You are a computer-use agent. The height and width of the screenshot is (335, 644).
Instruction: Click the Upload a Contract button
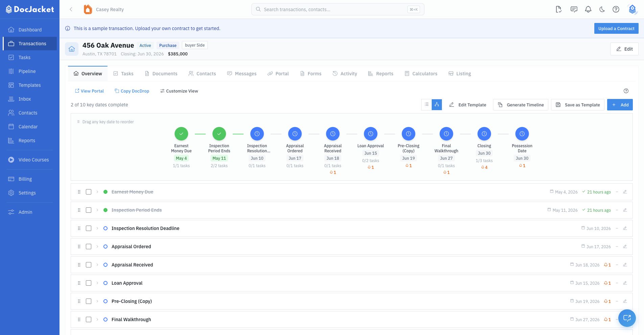(x=616, y=28)
